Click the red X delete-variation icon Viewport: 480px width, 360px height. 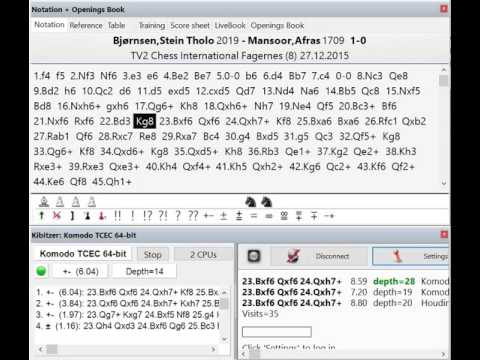(57, 216)
